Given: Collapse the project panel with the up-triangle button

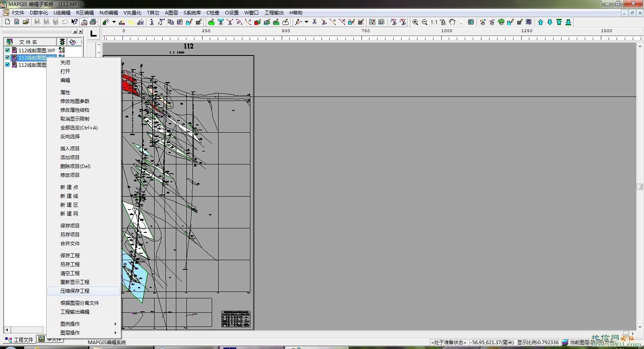Looking at the screenshot, I should 75,31.
